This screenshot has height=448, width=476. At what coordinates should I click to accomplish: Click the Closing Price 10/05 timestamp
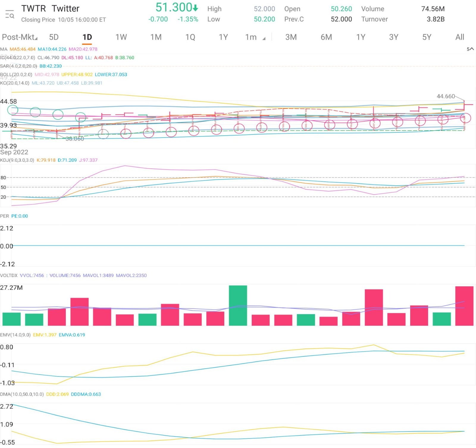coord(63,20)
